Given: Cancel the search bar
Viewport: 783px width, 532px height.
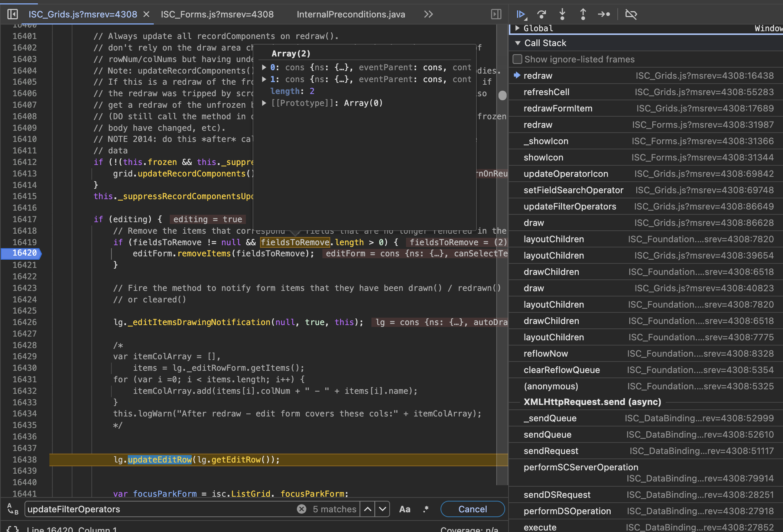Looking at the screenshot, I should click(x=472, y=509).
